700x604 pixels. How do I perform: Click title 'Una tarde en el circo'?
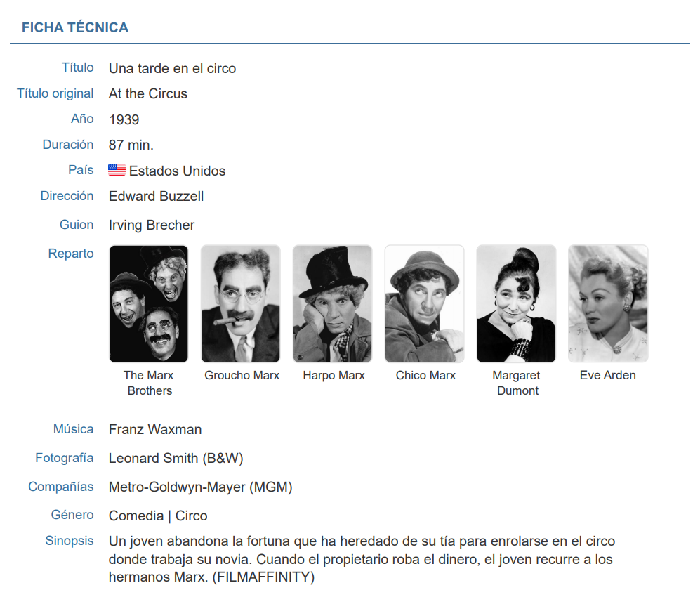click(172, 68)
